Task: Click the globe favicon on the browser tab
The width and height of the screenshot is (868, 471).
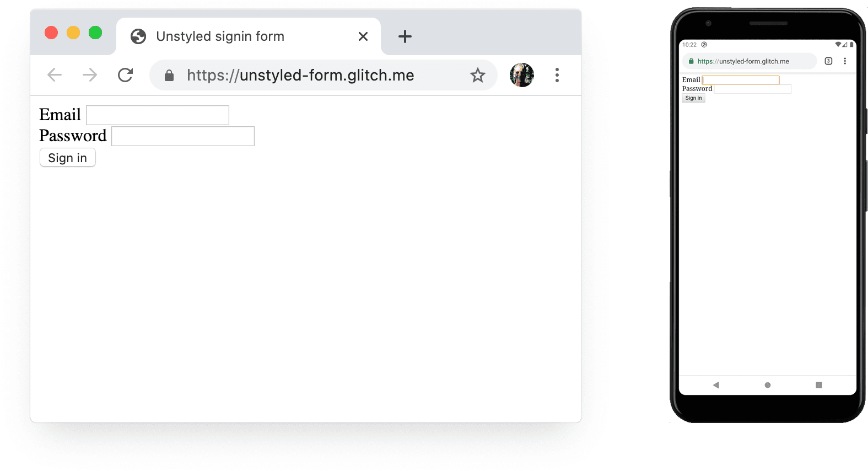Action: (x=138, y=36)
